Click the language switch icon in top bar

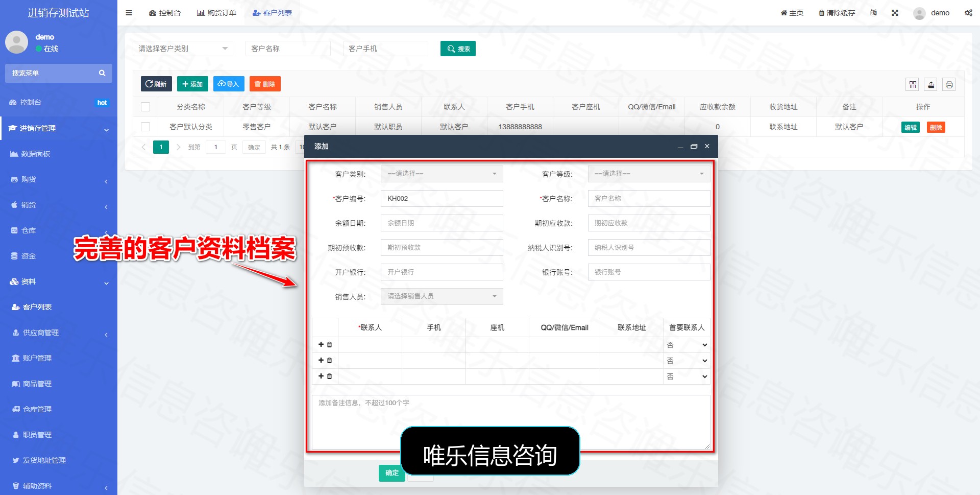point(874,13)
